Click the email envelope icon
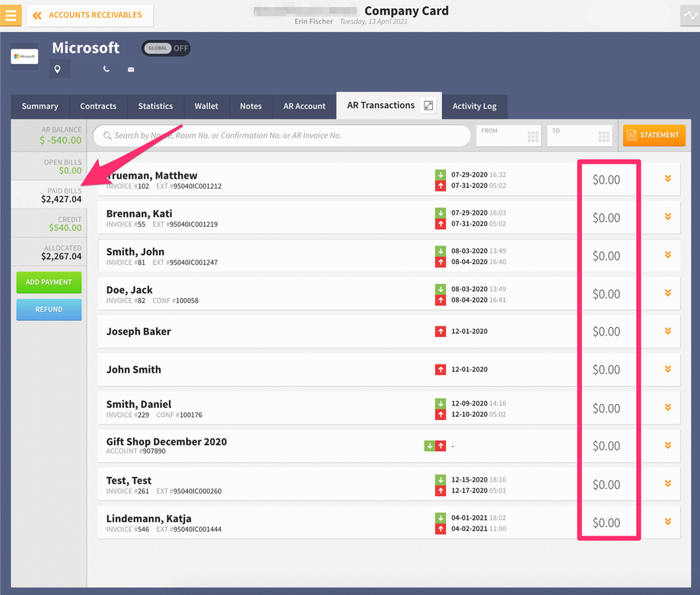The height and width of the screenshot is (595, 700). pyautogui.click(x=131, y=70)
